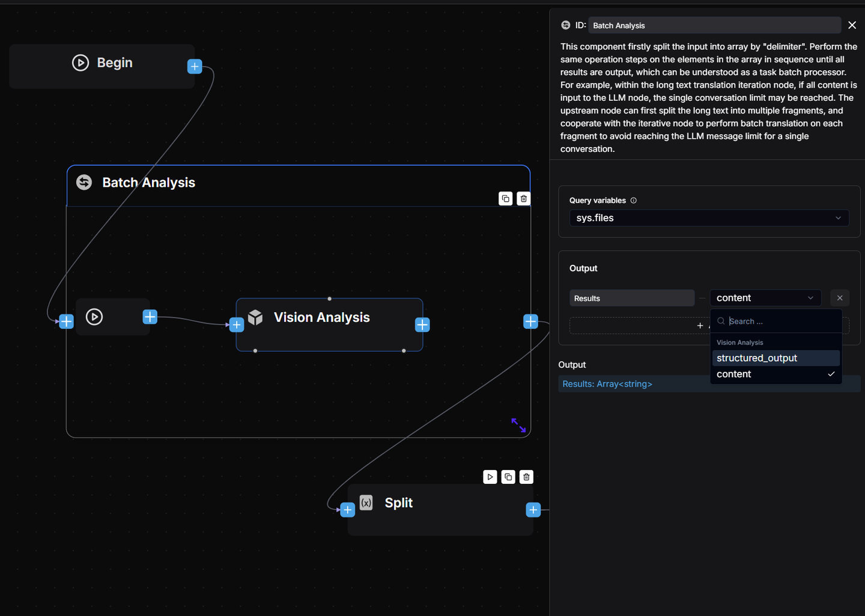The width and height of the screenshot is (865, 616).
Task: Duplicate the Batch Analysis node
Action: (x=505, y=198)
